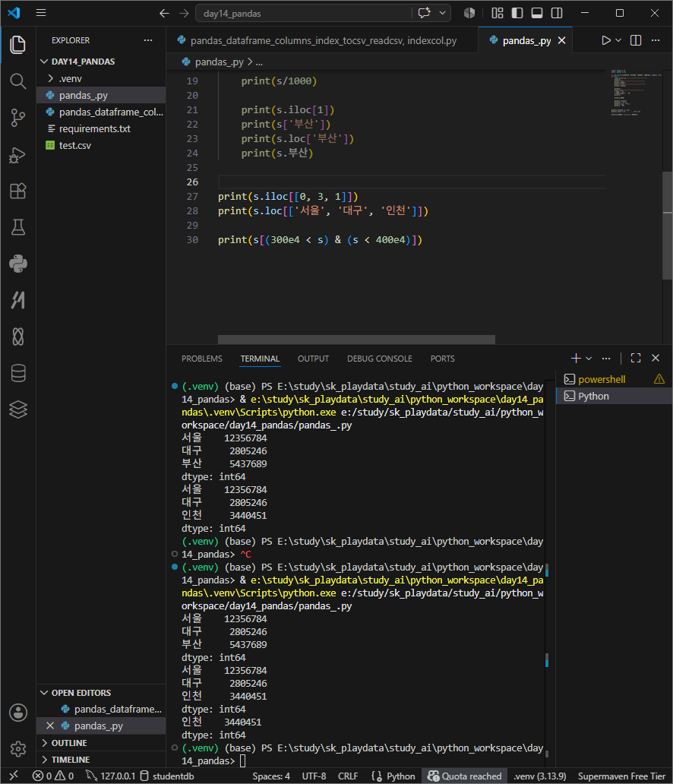Open terminal panel more actions ellipsis
This screenshot has width=673, height=784.
tap(606, 359)
